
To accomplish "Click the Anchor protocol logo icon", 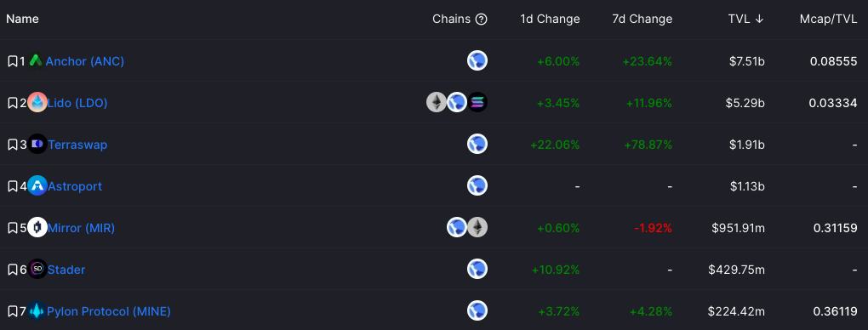I will click(x=36, y=61).
